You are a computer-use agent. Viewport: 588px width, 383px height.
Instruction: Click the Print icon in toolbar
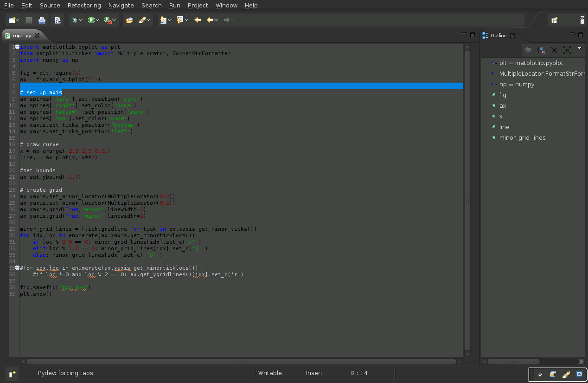tap(42, 20)
